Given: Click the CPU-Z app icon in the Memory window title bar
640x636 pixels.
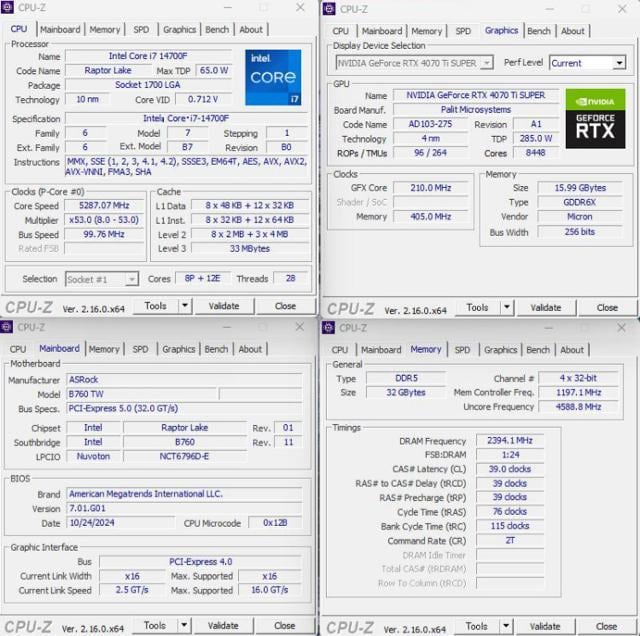Looking at the screenshot, I should (328, 327).
